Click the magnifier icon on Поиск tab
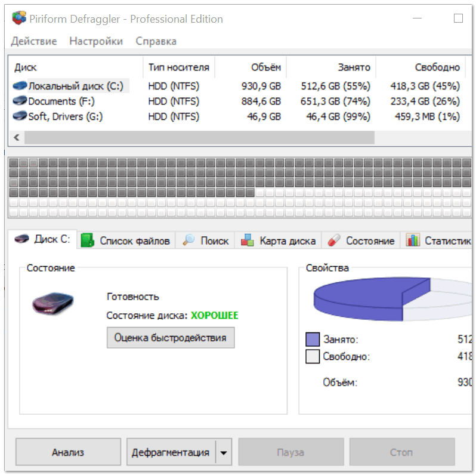The height and width of the screenshot is (475, 476). tap(188, 240)
